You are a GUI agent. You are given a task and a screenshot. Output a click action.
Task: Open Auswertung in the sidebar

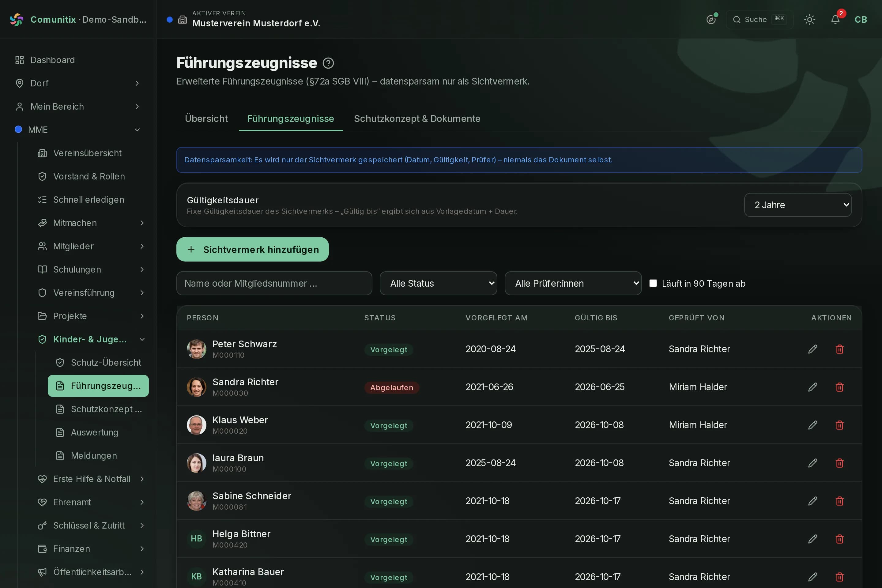(98, 432)
